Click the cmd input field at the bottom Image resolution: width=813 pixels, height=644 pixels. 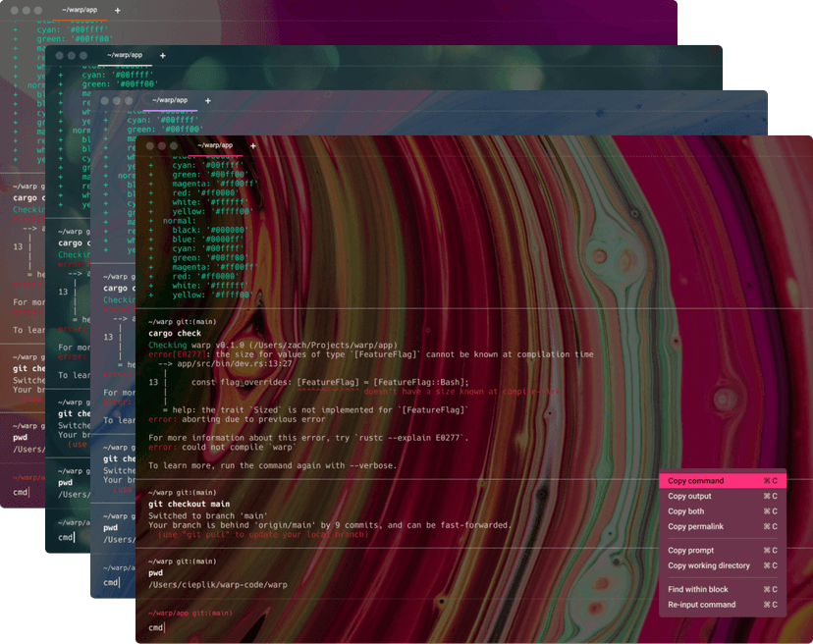157,630
